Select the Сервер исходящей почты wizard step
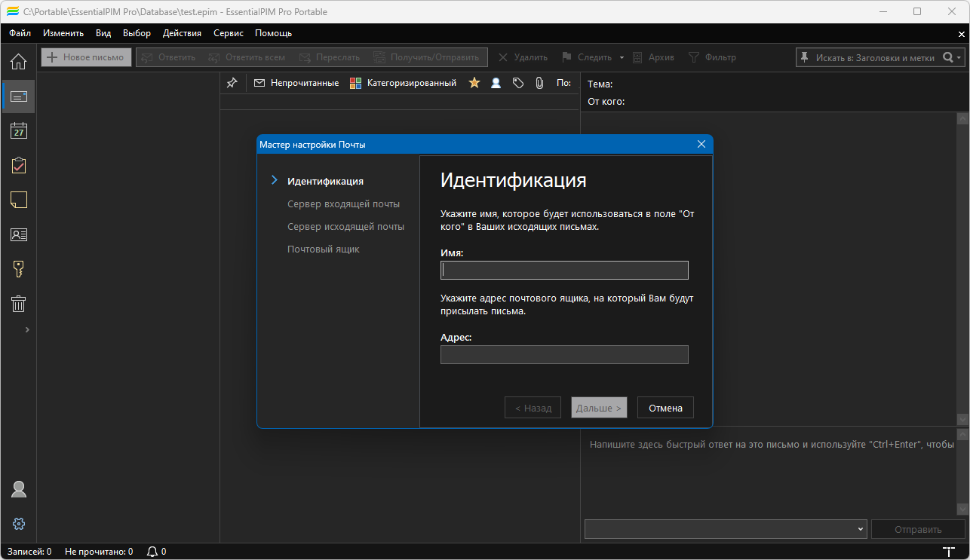This screenshot has height=560, width=970. coord(345,226)
